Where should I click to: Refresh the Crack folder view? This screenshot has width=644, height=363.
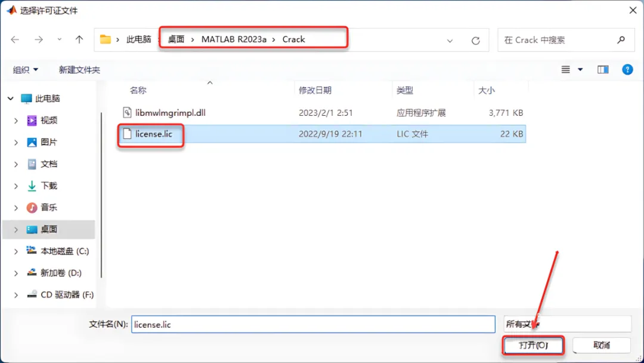point(476,40)
